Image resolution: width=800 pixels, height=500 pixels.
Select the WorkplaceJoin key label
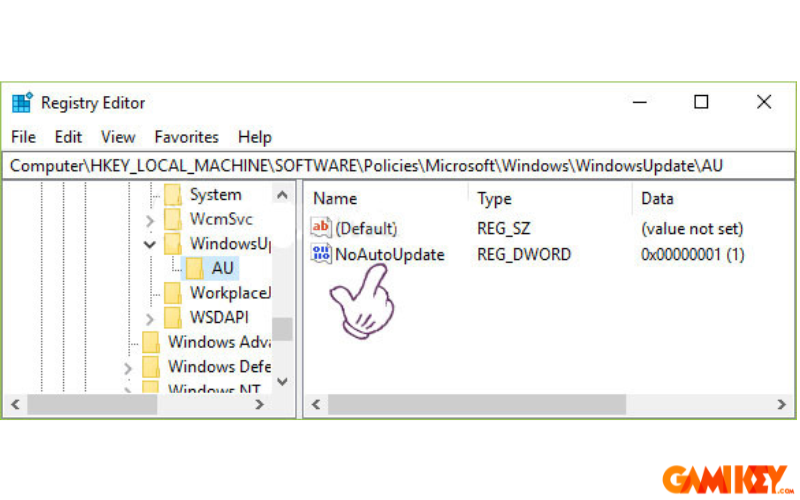pyautogui.click(x=230, y=292)
